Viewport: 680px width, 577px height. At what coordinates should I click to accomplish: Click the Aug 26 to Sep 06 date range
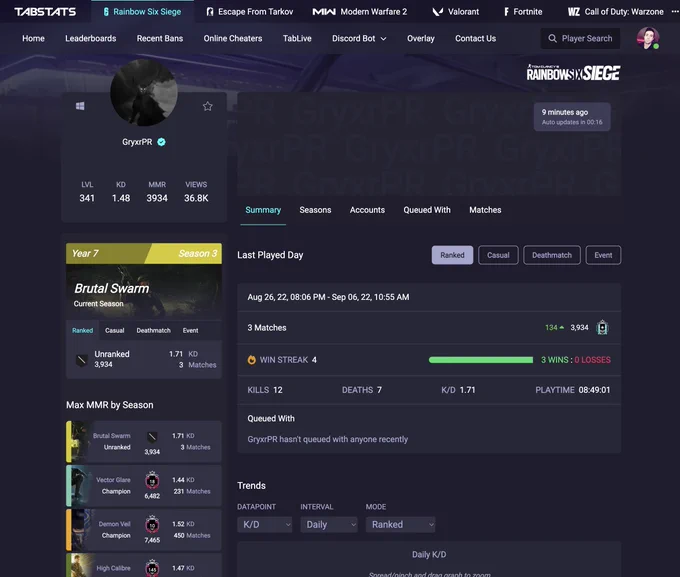click(x=328, y=297)
